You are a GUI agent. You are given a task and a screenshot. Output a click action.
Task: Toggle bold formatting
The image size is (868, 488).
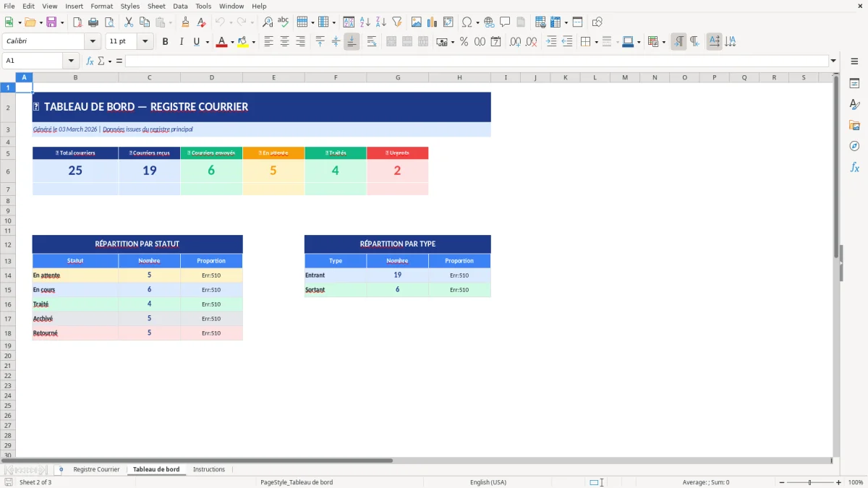tap(166, 41)
